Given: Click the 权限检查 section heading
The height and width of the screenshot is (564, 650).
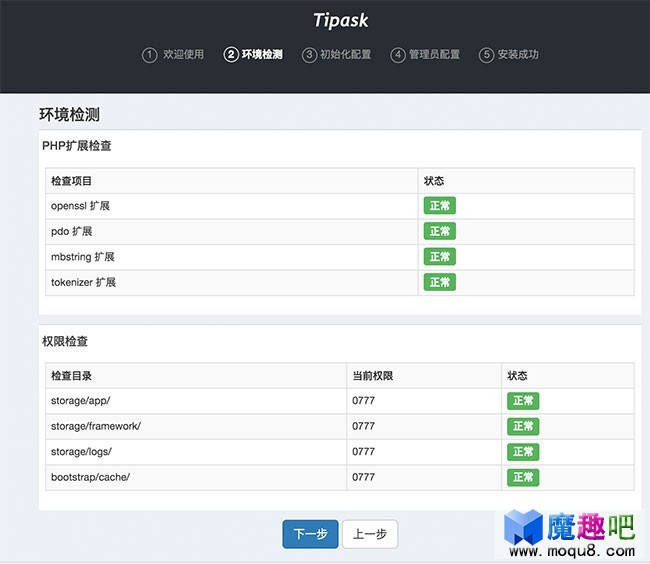Looking at the screenshot, I should click(x=65, y=341).
